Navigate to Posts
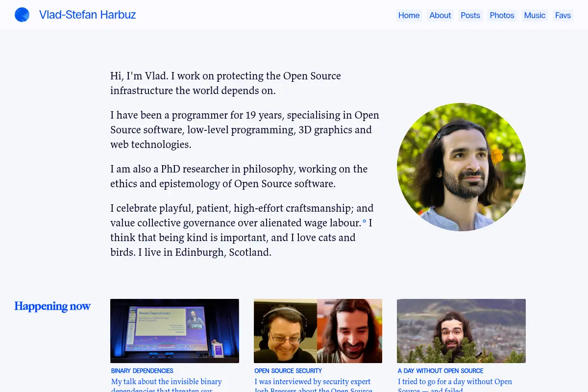The height and width of the screenshot is (392, 588). (x=470, y=15)
